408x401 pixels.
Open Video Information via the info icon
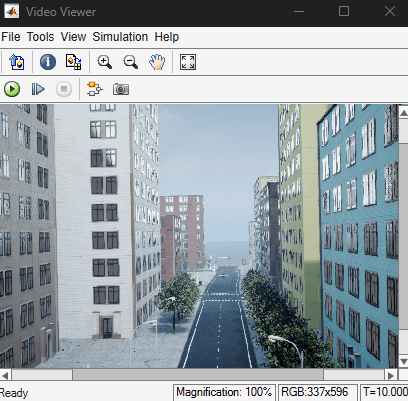(48, 62)
